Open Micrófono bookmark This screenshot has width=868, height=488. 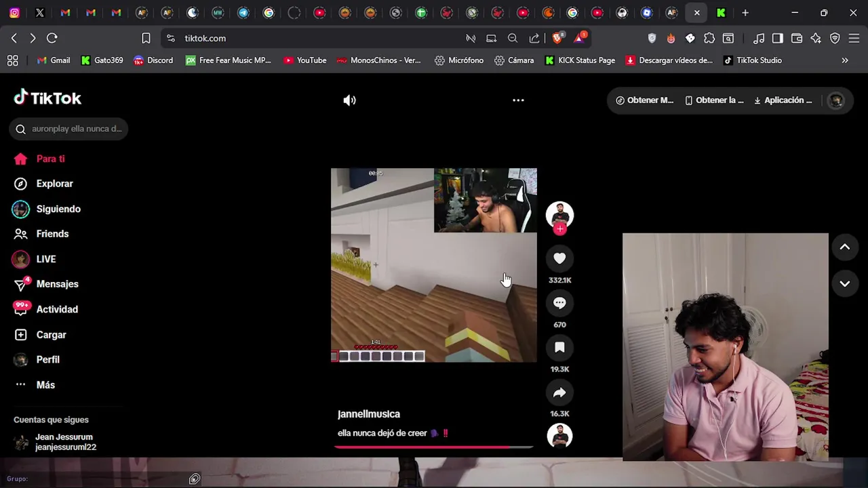[x=459, y=60]
